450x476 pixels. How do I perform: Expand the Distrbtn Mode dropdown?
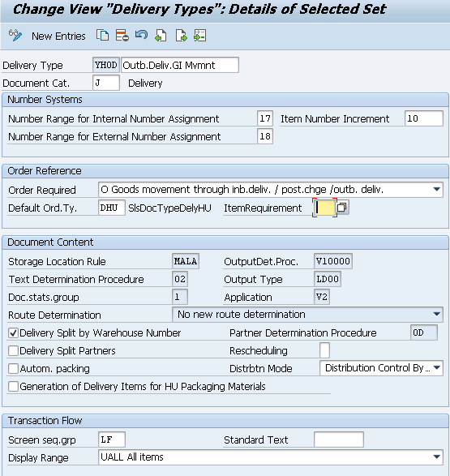click(x=436, y=368)
